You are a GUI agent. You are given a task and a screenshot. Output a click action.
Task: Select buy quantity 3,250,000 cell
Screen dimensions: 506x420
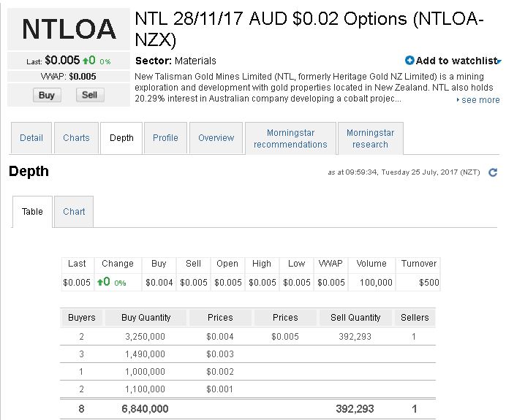[x=146, y=337]
